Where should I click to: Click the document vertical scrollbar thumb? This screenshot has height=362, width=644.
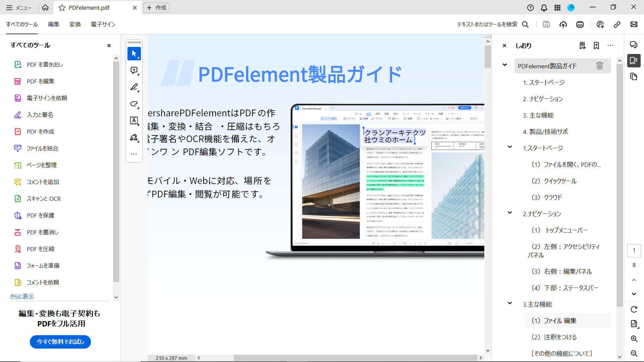488,57
